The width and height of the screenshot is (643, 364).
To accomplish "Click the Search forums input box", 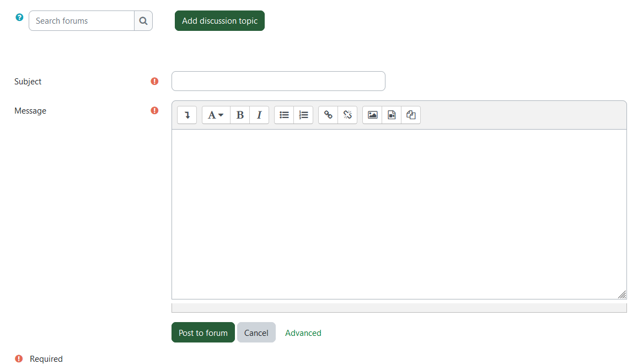I will [82, 21].
